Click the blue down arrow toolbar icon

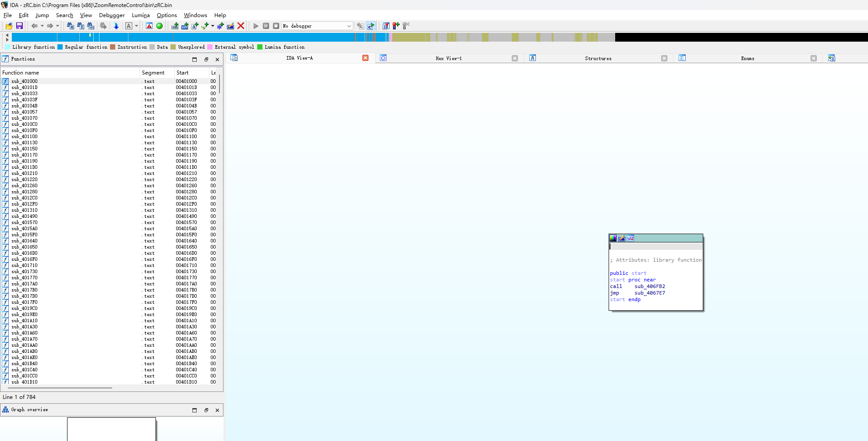pos(116,26)
